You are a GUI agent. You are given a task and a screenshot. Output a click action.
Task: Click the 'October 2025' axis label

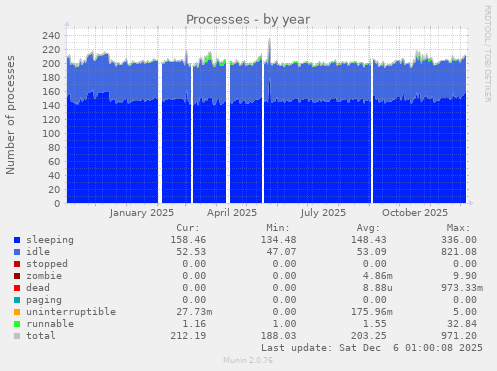tap(415, 213)
